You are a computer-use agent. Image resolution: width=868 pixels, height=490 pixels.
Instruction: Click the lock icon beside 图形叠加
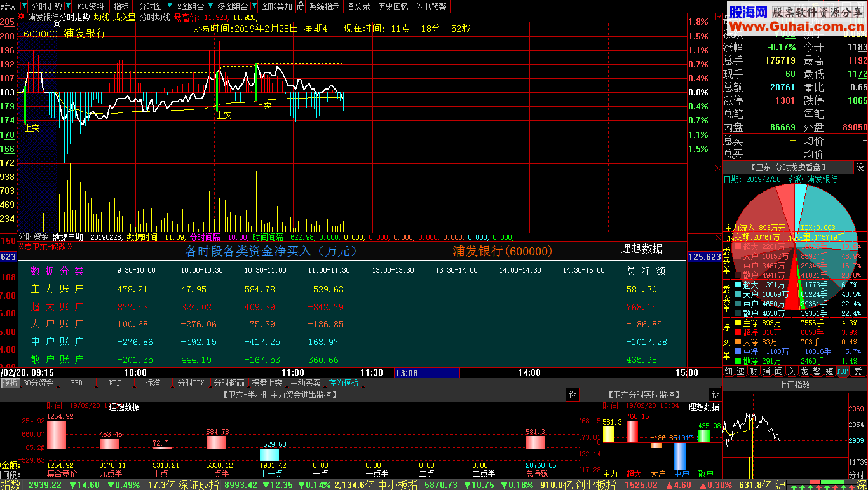(x=301, y=6)
